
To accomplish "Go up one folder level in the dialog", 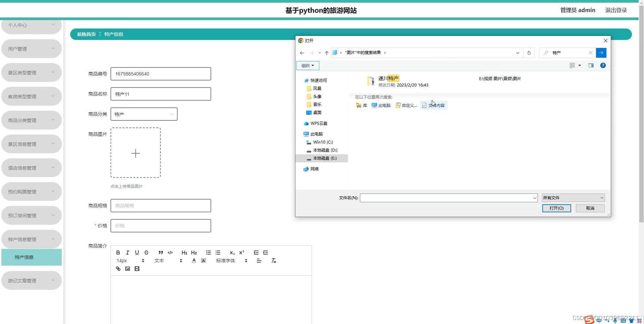I will coord(326,53).
